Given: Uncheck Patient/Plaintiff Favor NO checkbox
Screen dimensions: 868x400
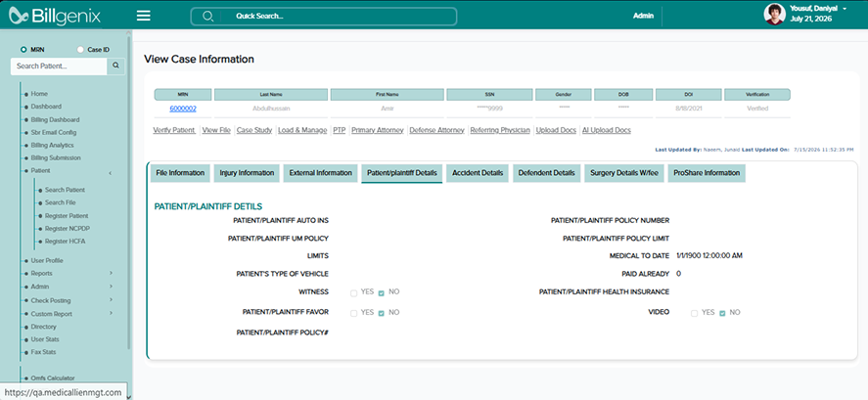Looking at the screenshot, I should [382, 314].
